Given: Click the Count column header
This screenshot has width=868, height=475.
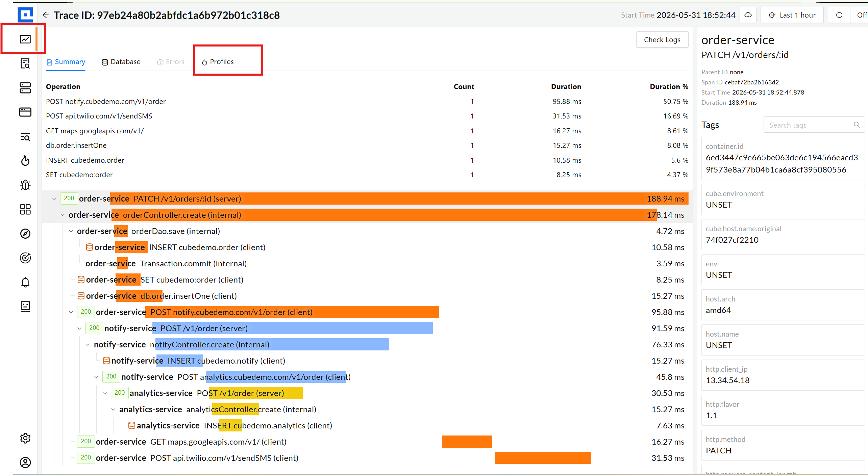Looking at the screenshot, I should tap(464, 86).
